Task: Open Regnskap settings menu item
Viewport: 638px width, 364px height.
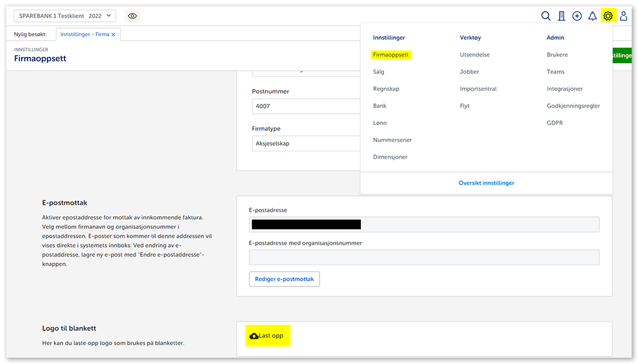Action: coord(386,89)
